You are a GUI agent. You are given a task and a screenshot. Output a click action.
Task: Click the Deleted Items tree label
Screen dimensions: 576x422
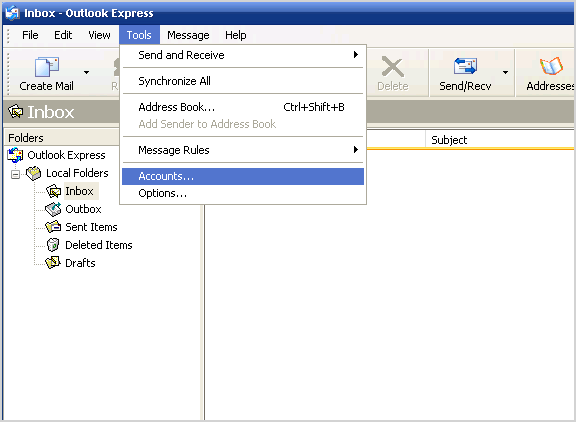99,245
